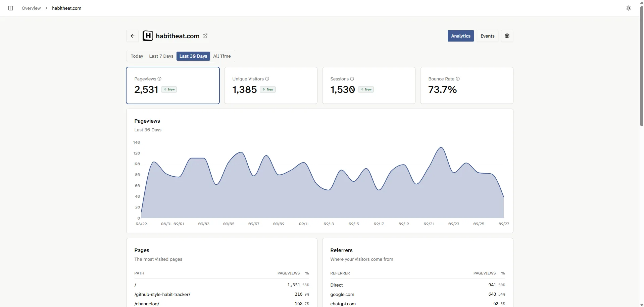Click the breadcrumb chevron separator
The image size is (644, 307).
click(46, 8)
